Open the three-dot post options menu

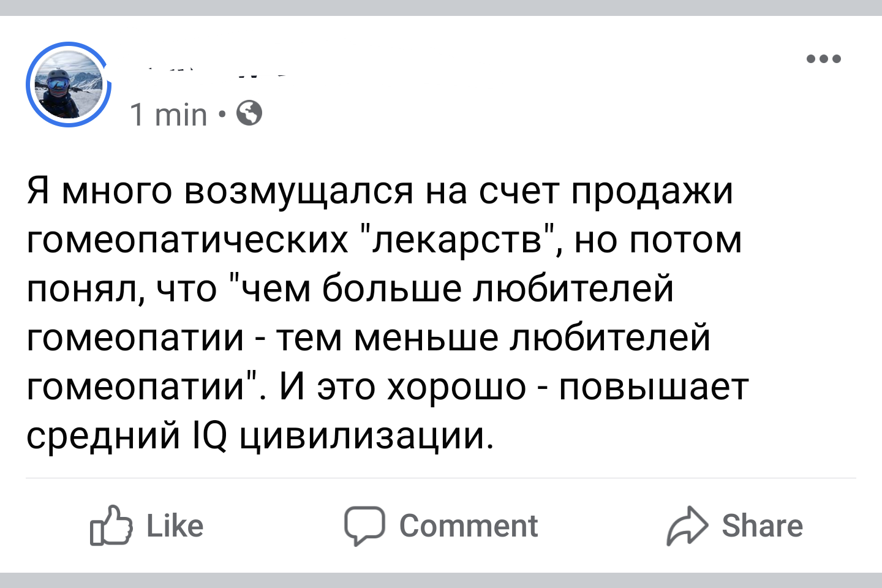(824, 59)
